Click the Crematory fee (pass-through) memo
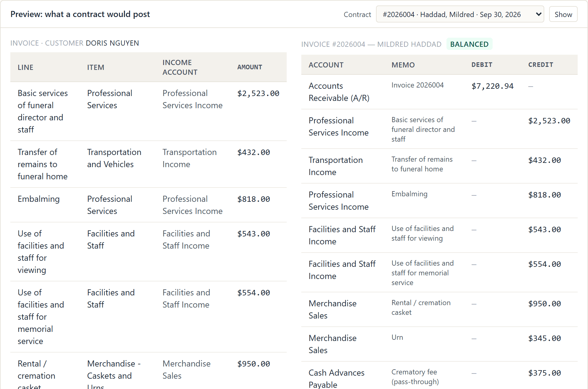Image resolution: width=588 pixels, height=389 pixels. [415, 377]
